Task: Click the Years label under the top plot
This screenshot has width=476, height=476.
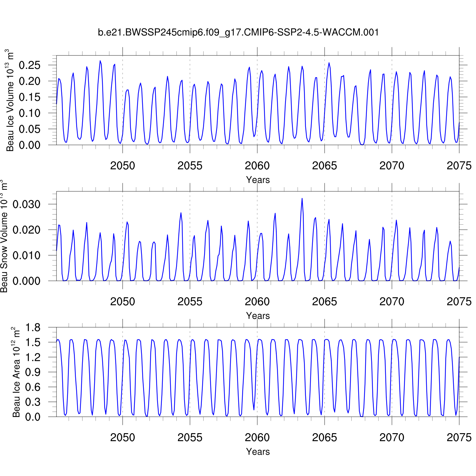Action: 258,180
